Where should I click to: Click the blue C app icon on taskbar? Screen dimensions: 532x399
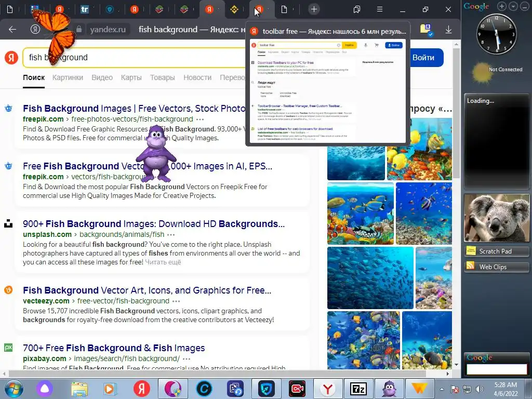tap(204, 389)
